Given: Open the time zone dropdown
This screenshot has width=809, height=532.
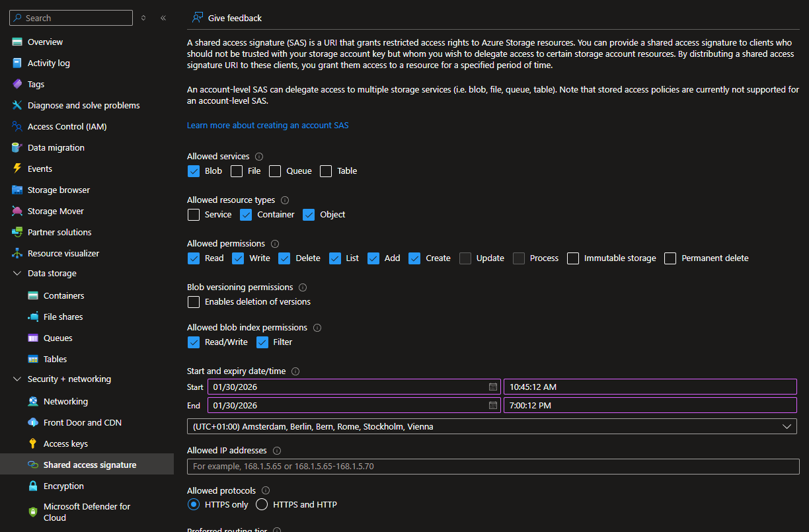Looking at the screenshot, I should click(x=492, y=426).
